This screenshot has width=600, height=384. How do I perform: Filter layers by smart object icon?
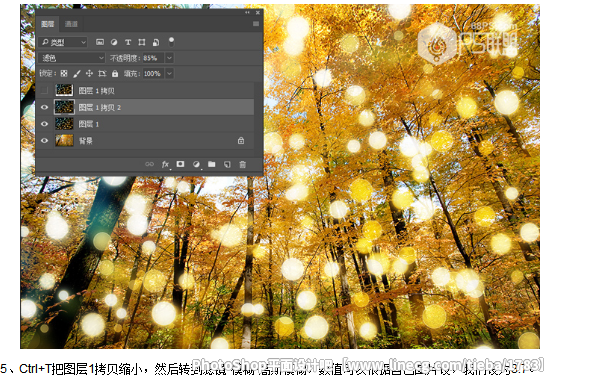click(156, 42)
